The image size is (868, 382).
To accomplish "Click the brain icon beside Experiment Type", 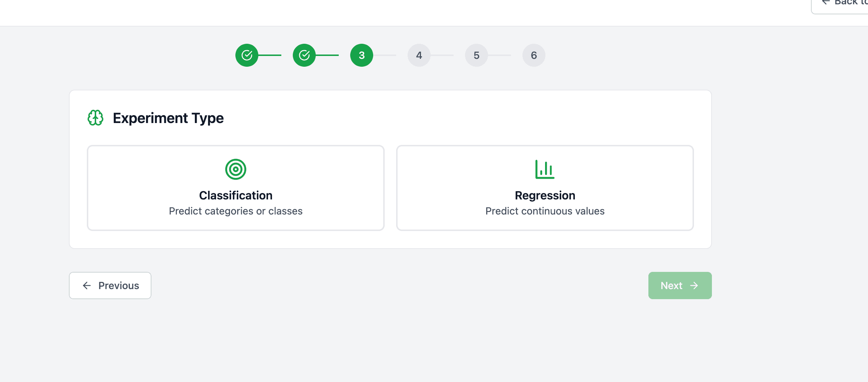I will tap(95, 118).
